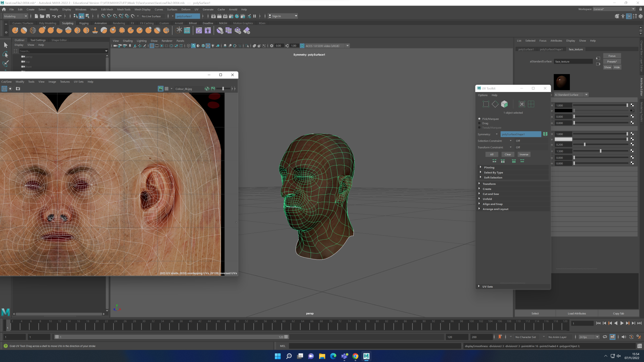Open the Selection Constraint dropdown arrow

pos(511,141)
